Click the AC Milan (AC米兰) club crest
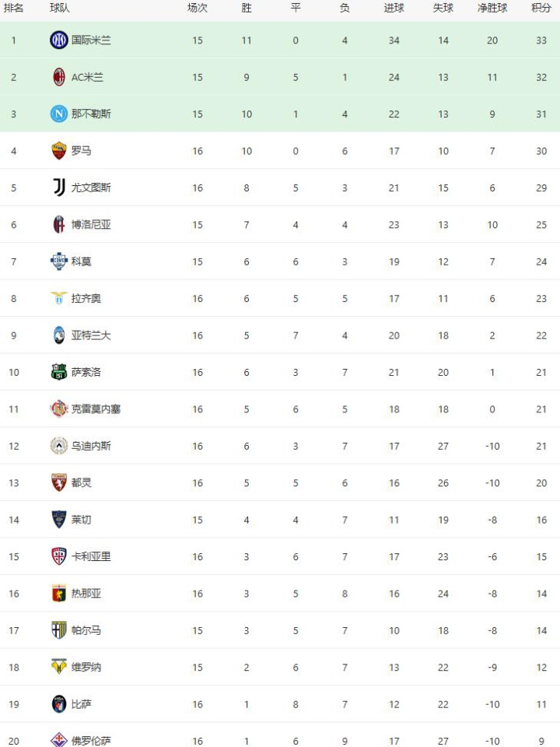This screenshot has width=560, height=747. [x=59, y=77]
